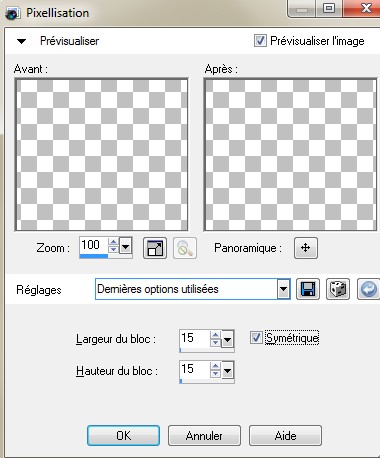The image size is (380, 458).
Task: Click the Hauteur du bloc label
Action: [x=117, y=371]
